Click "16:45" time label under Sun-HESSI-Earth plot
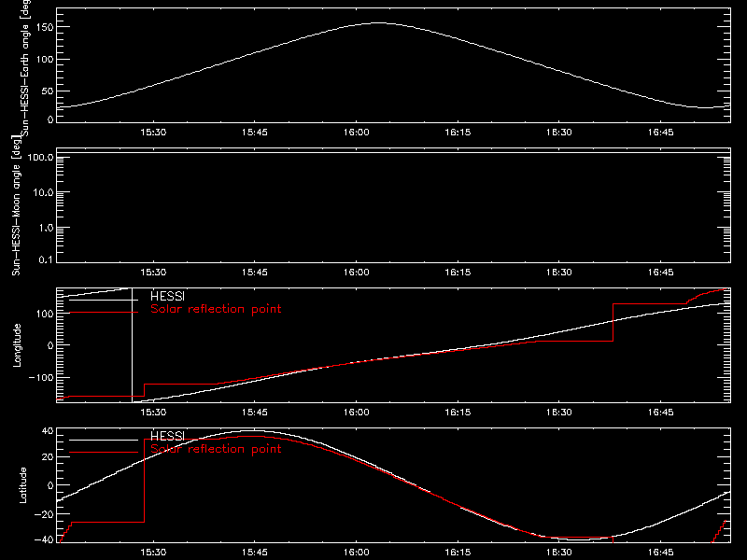This screenshot has width=747, height=560. click(661, 133)
